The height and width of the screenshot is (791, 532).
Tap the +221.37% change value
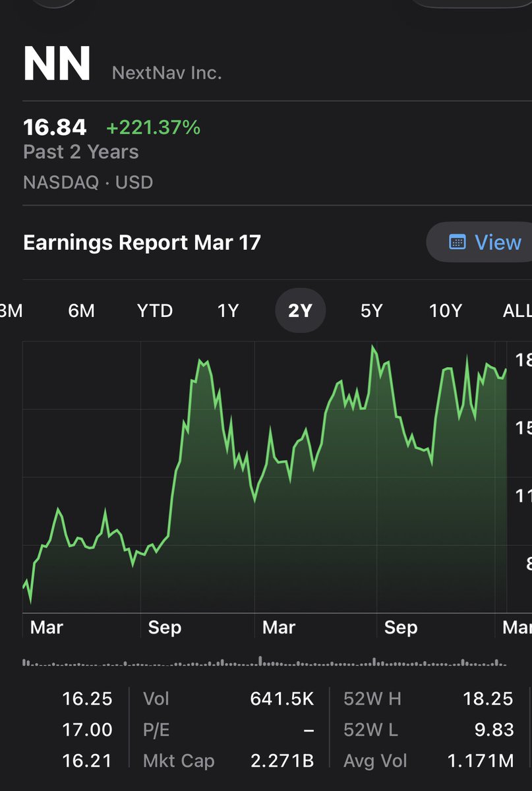pos(153,127)
